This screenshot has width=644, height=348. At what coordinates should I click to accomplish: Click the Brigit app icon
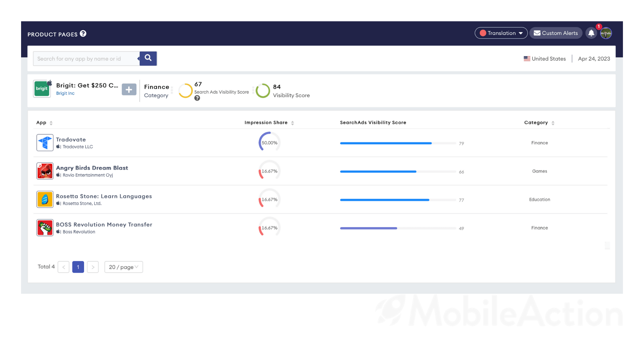click(x=42, y=89)
